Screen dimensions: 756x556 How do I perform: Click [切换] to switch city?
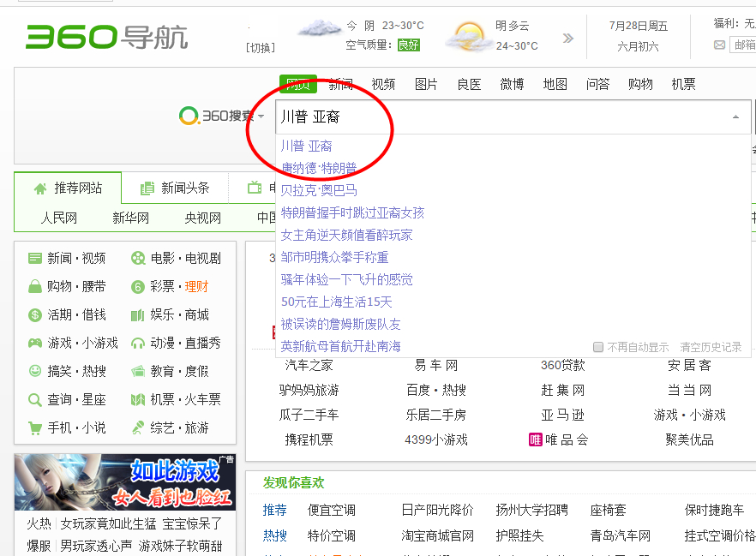(x=261, y=48)
